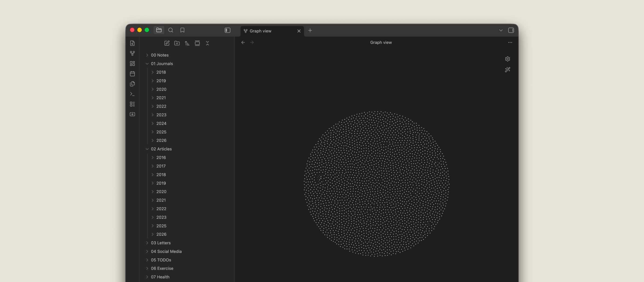Open quick switcher from the ribbon
Viewport: 644px width, 282px height.
pos(132,43)
